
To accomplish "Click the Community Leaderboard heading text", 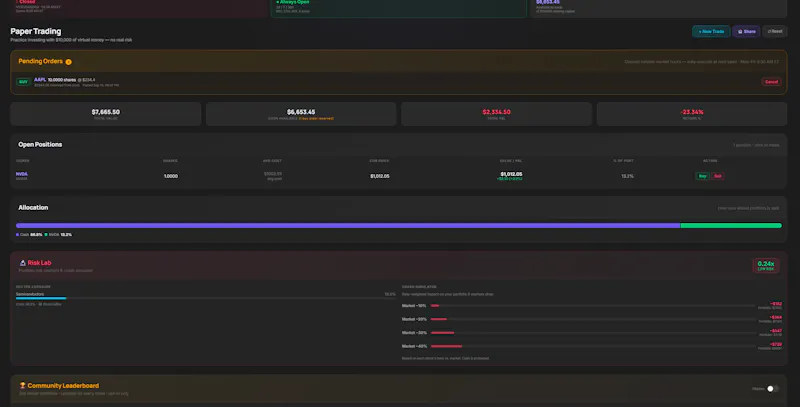I will tap(63, 386).
